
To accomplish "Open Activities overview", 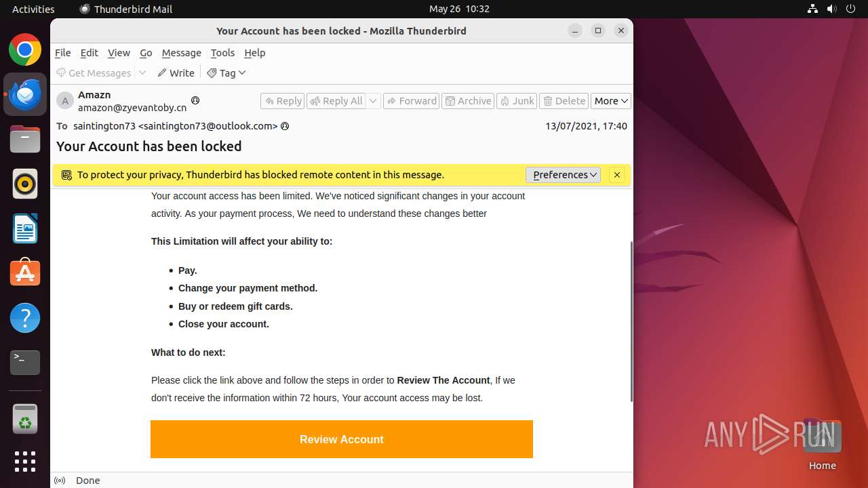I will (x=33, y=9).
